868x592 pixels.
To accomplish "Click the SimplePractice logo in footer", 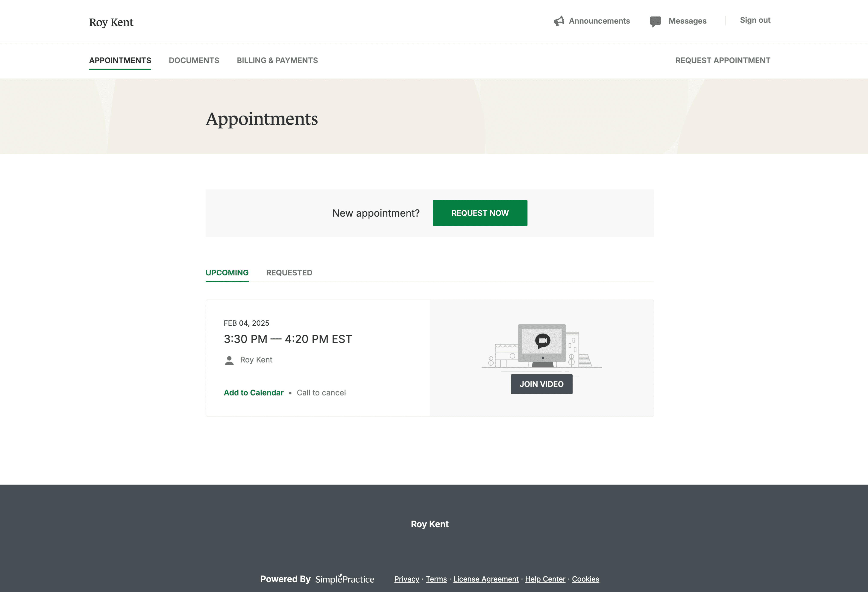I will pos(344,579).
